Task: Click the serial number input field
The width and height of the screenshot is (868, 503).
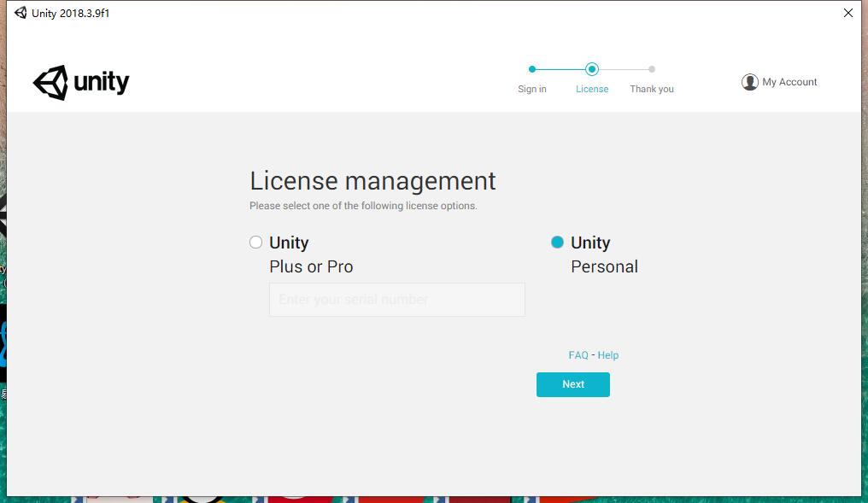Action: pyautogui.click(x=397, y=300)
